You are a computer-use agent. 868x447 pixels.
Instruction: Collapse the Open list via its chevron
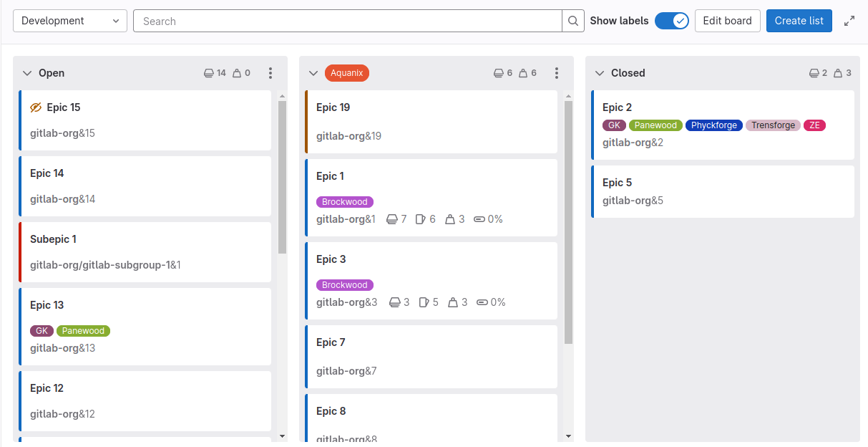coord(28,72)
